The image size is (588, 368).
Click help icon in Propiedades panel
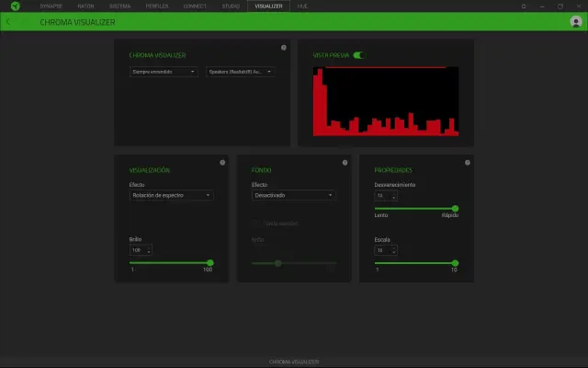point(467,163)
